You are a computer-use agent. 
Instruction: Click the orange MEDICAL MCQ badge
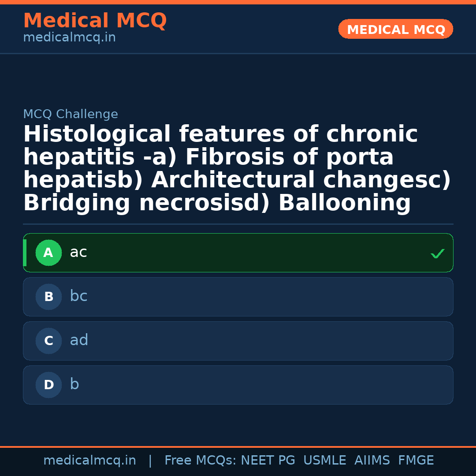coord(396,30)
